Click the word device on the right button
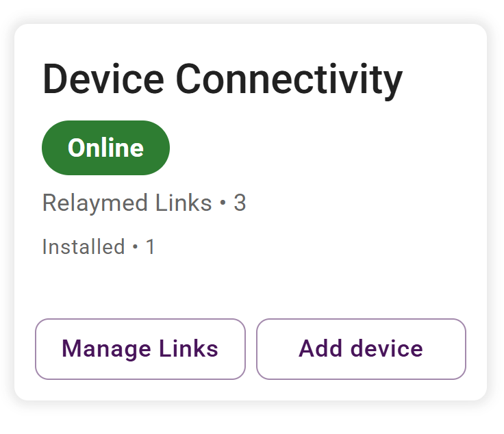 click(x=387, y=349)
